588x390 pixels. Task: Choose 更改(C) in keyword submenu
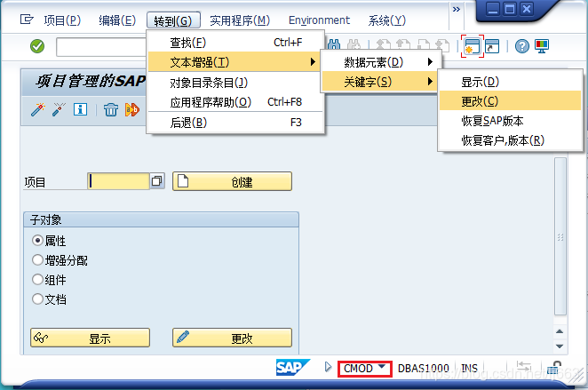510,101
